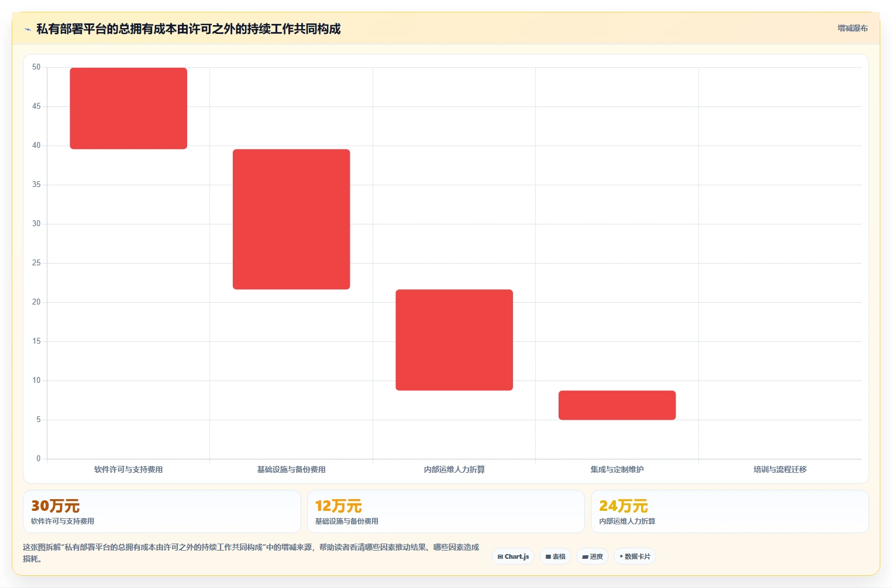The width and height of the screenshot is (892, 588).
Task: Click the 24万元 data card
Action: [730, 511]
